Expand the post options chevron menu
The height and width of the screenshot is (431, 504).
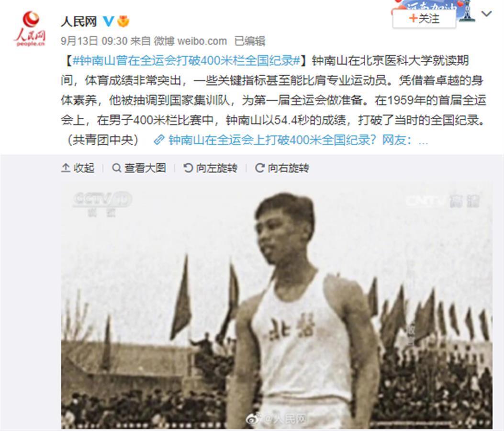(x=487, y=14)
